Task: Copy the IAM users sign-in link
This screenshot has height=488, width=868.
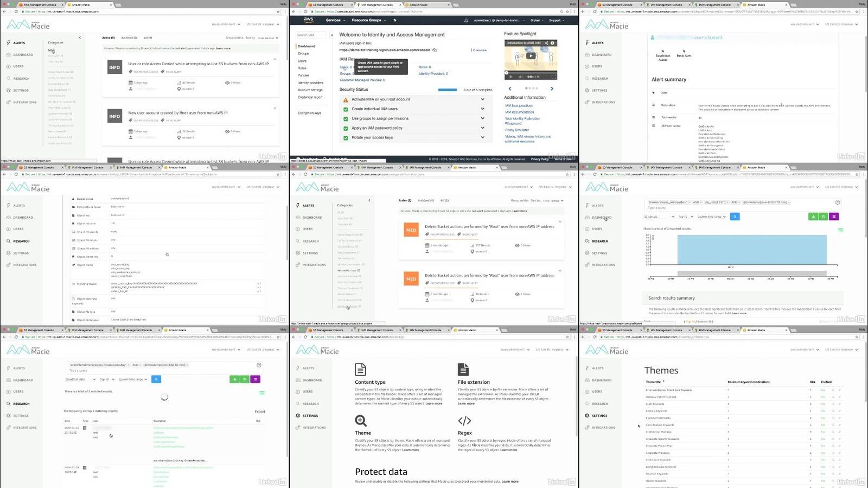Action: (435, 50)
